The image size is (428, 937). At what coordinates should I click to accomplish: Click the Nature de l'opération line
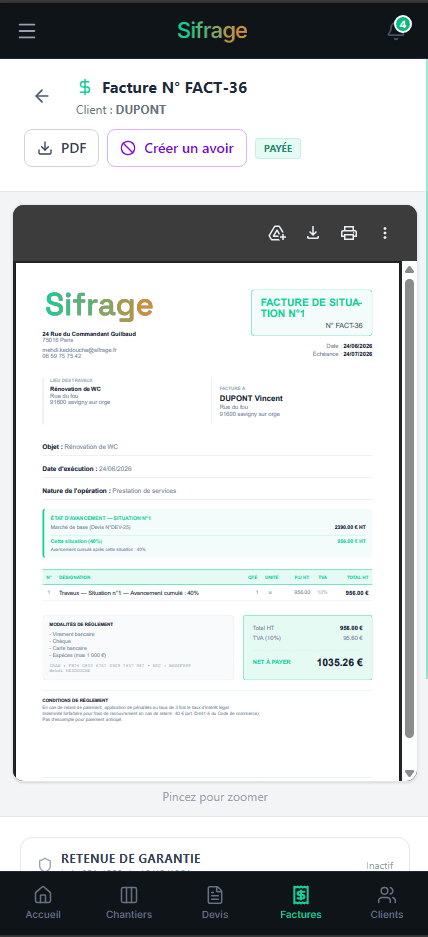[x=109, y=491]
